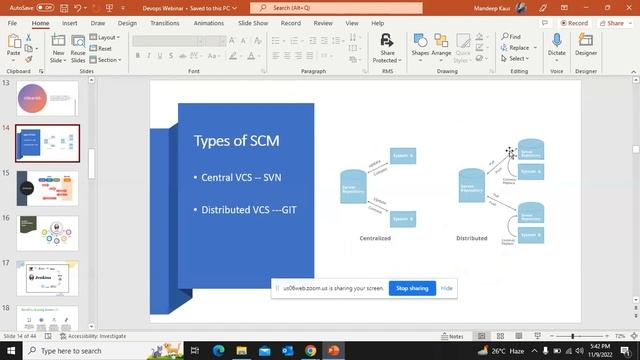640x360 pixels.
Task: Click the Dictate microphone icon
Action: pos(557,41)
